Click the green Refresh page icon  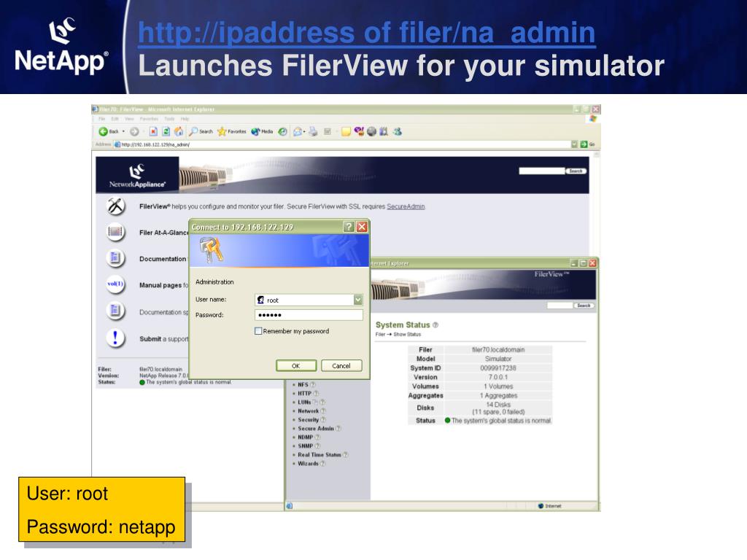[166, 131]
